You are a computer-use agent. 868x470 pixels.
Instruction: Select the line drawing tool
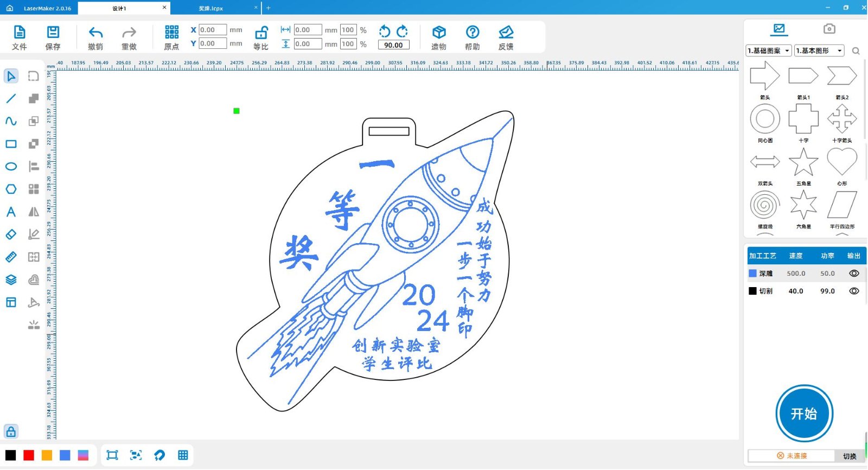(11, 99)
